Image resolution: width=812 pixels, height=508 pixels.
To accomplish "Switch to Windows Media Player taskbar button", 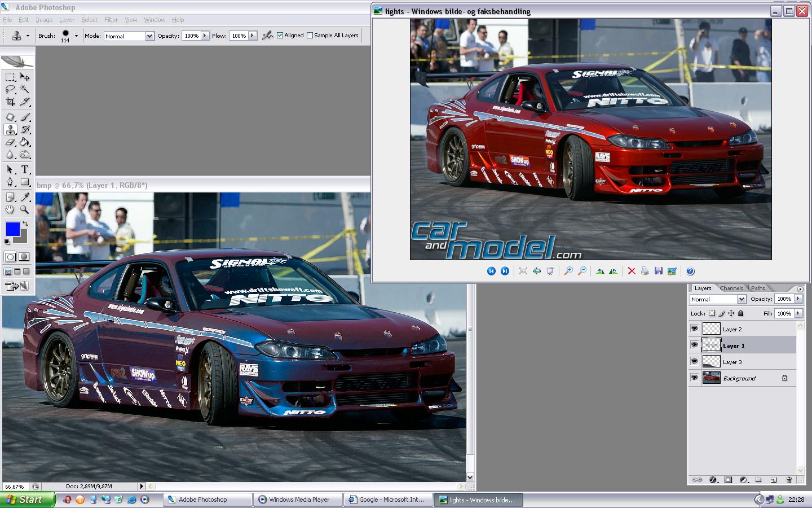I will pyautogui.click(x=298, y=500).
